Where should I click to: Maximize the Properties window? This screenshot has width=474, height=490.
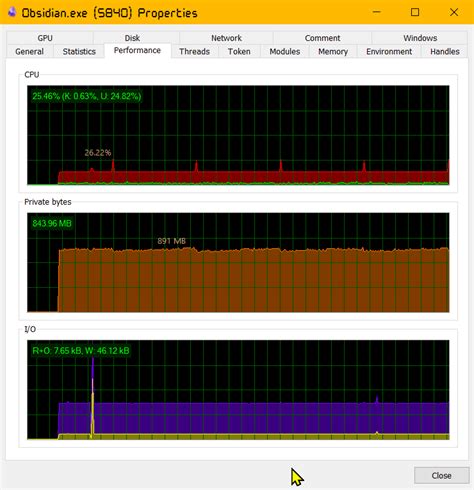(x=415, y=12)
